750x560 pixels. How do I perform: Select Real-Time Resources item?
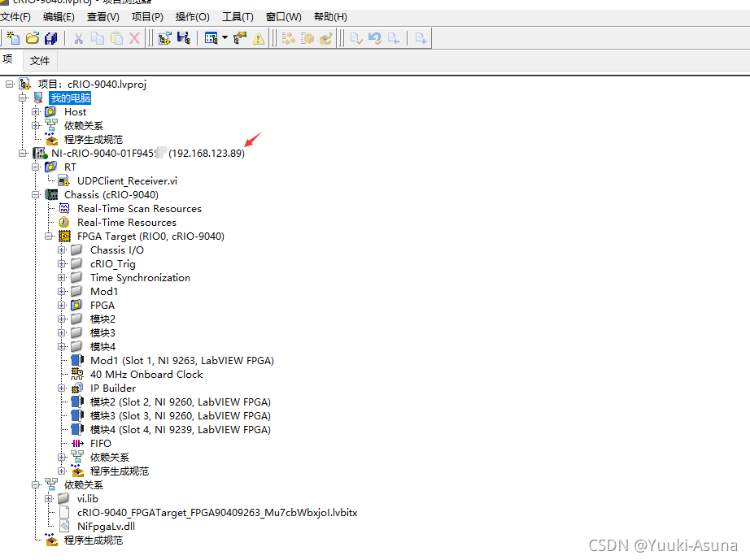(x=127, y=223)
